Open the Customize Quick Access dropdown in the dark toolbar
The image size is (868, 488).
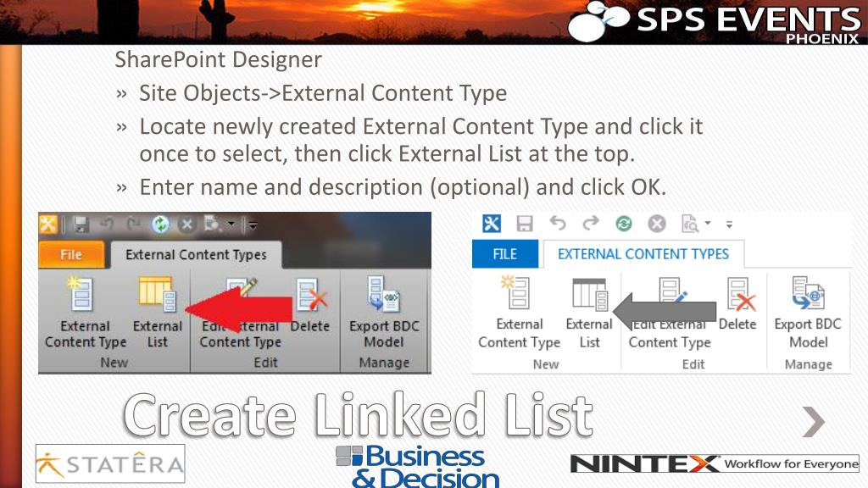253,225
